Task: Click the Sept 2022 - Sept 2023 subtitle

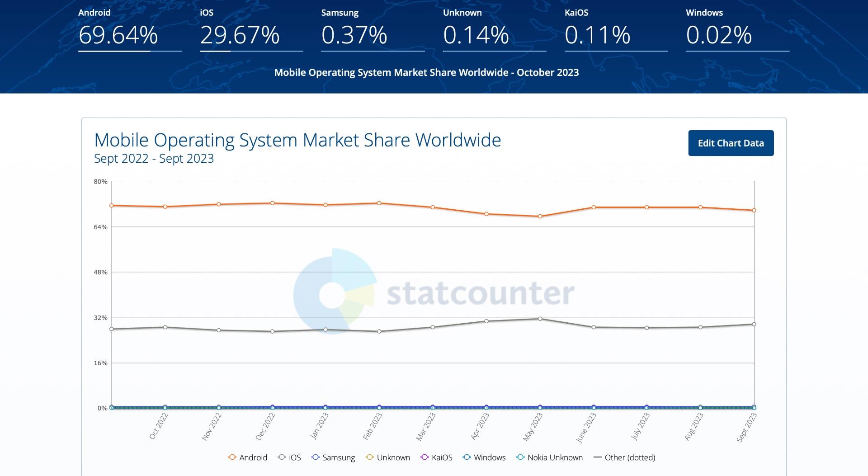Action: pos(154,159)
